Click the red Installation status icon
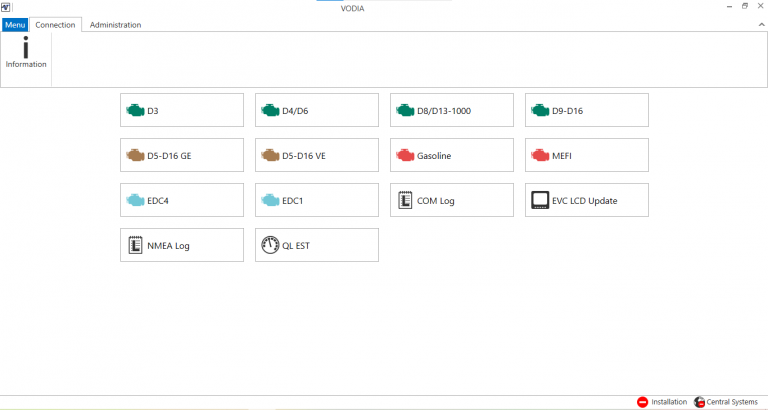Image resolution: width=768 pixels, height=410 pixels. tap(642, 402)
